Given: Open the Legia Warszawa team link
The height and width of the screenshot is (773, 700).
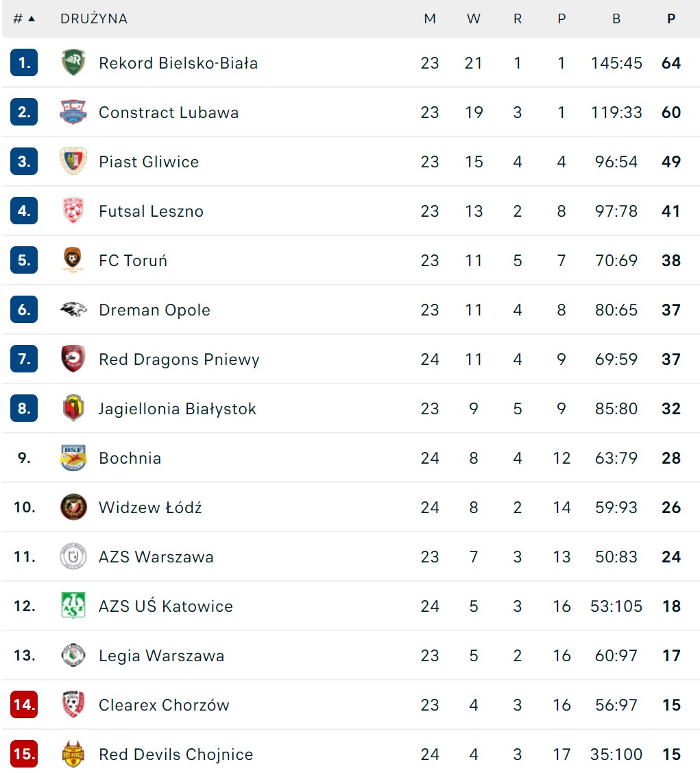Looking at the screenshot, I should [161, 656].
